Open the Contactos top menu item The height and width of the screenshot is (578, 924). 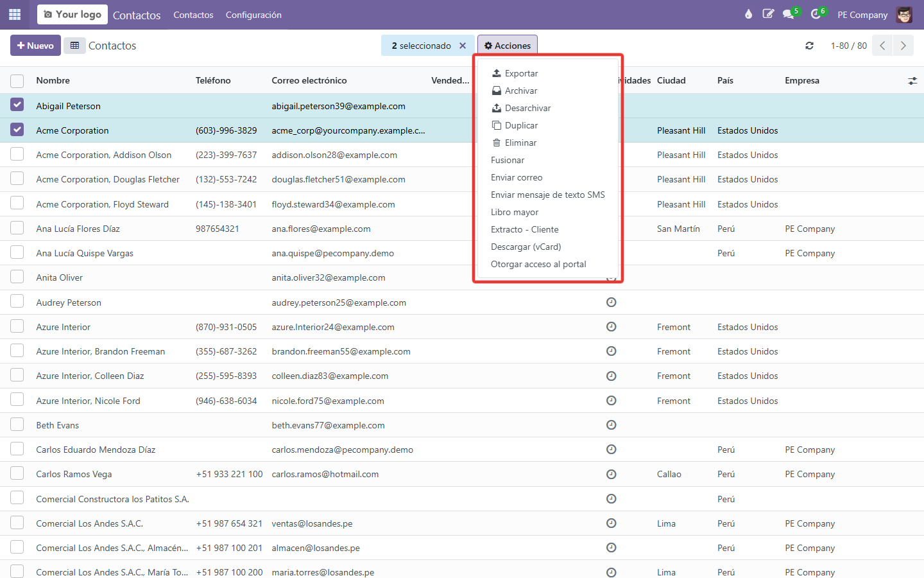[193, 15]
